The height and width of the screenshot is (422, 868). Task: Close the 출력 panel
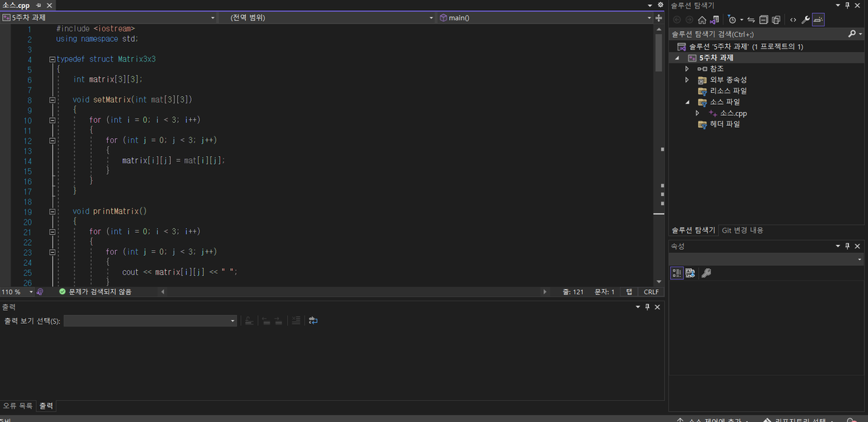point(657,307)
